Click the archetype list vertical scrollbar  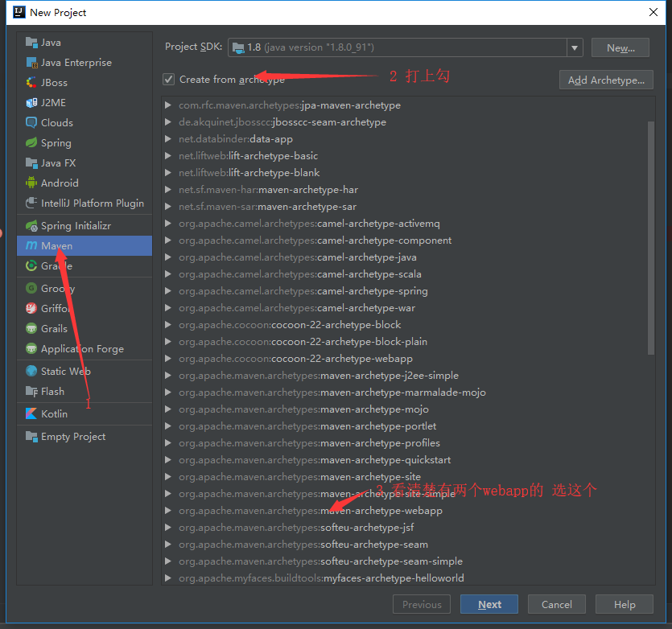click(x=651, y=238)
